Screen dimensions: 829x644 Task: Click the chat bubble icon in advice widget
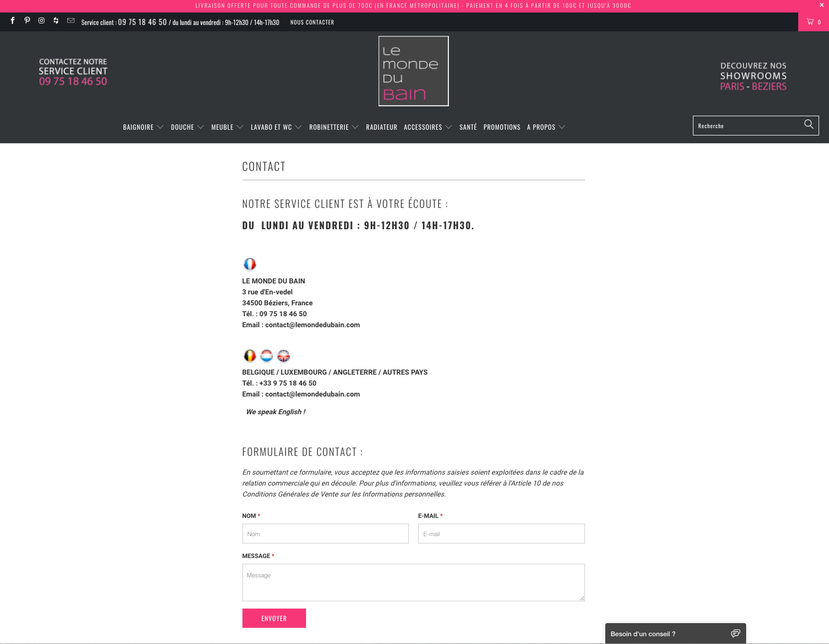point(735,634)
